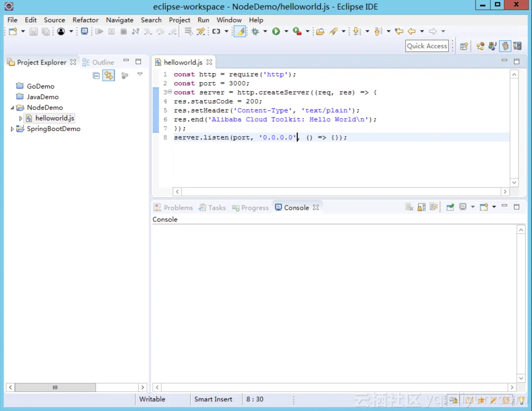Click the Resume debug icon
Screen dimensions: 532x411
pos(99,32)
